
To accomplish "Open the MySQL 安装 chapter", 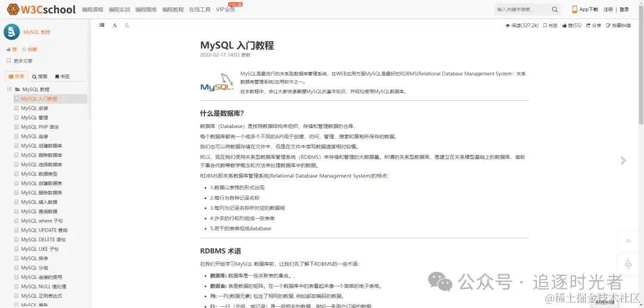I will 35,108.
